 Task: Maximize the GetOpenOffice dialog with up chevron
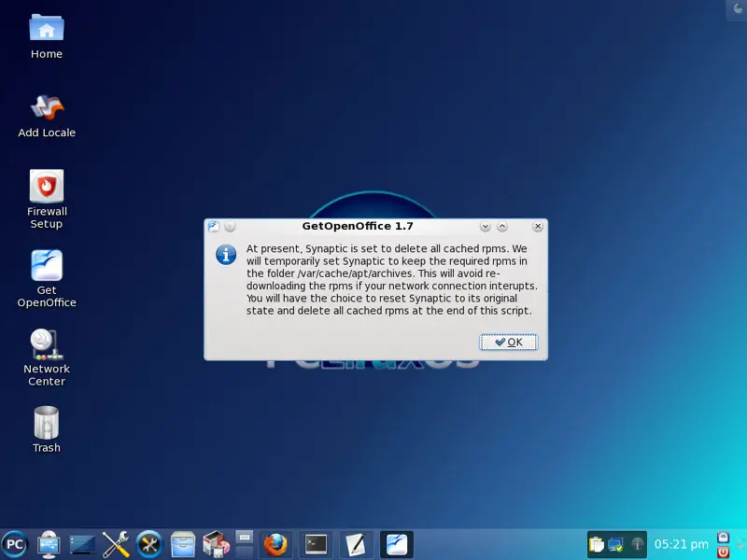502,227
